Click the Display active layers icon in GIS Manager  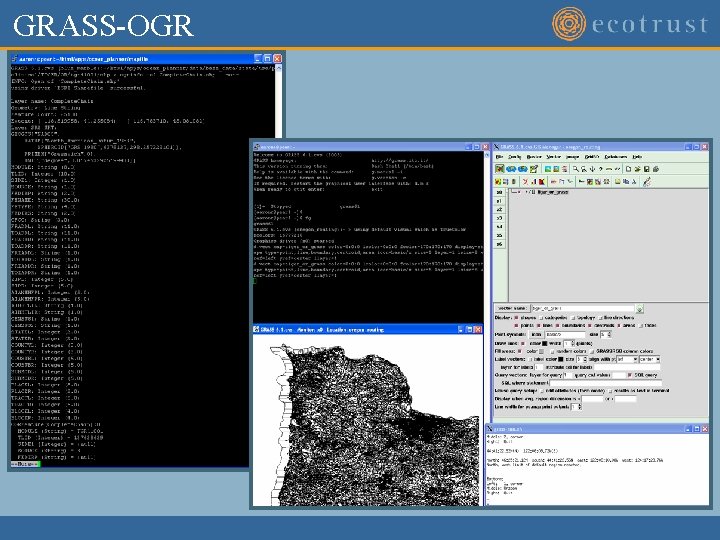[500, 169]
